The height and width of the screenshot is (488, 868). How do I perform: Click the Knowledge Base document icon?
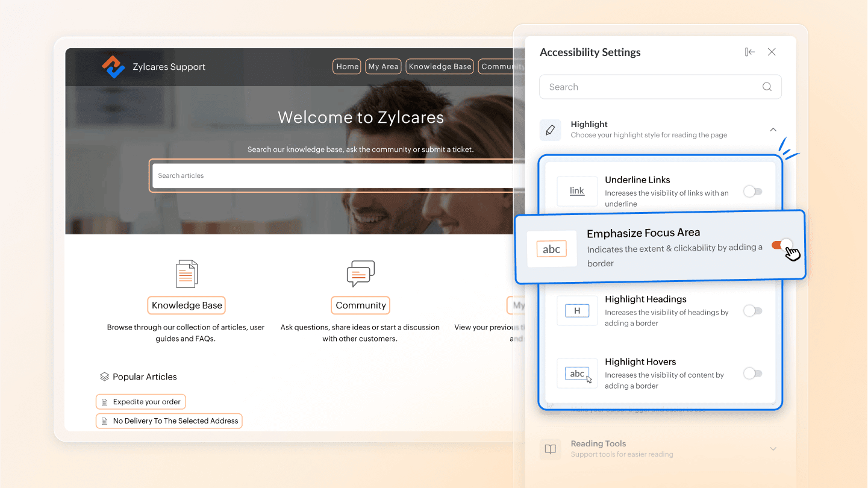pos(187,274)
